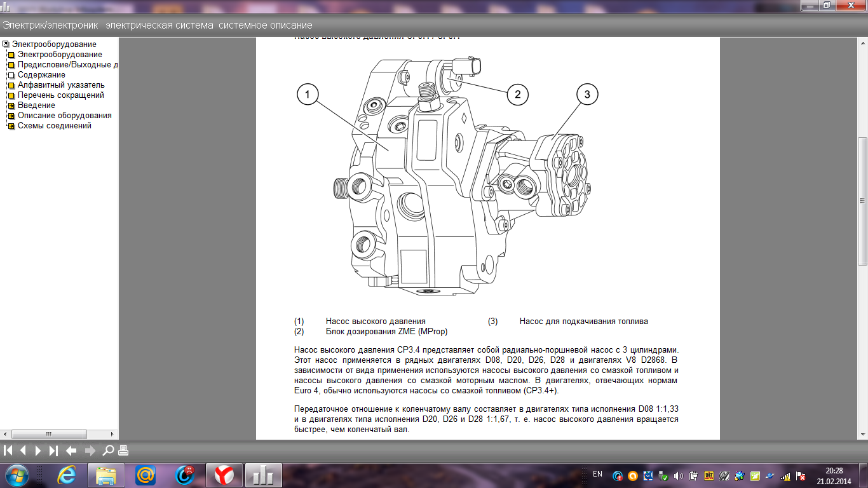Open the volume speaker tray icon
Viewport: 868px width, 488px height.
678,475
